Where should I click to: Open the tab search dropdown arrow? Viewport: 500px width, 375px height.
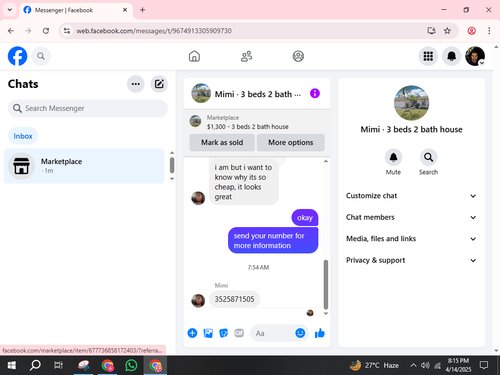click(10, 10)
